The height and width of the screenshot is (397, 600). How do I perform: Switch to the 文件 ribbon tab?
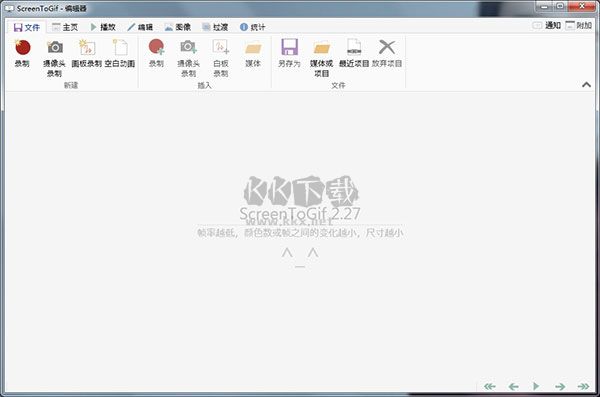pos(27,27)
